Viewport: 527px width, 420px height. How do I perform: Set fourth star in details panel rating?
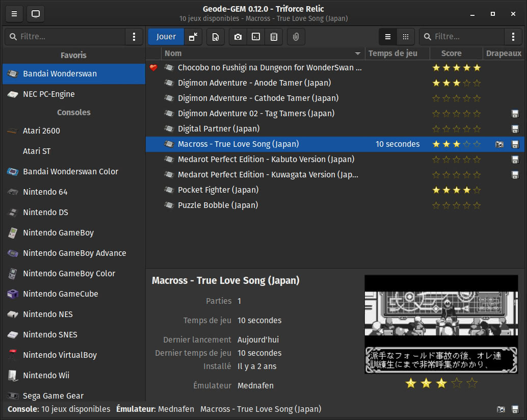click(457, 383)
